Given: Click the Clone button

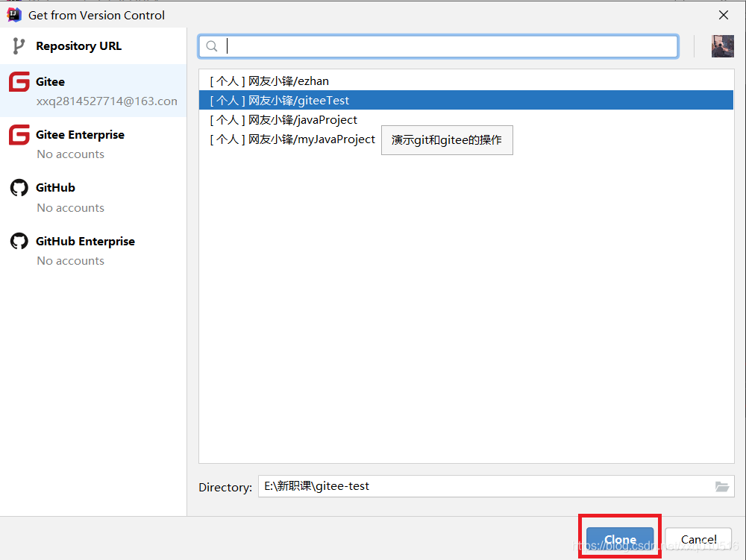Looking at the screenshot, I should tap(620, 540).
